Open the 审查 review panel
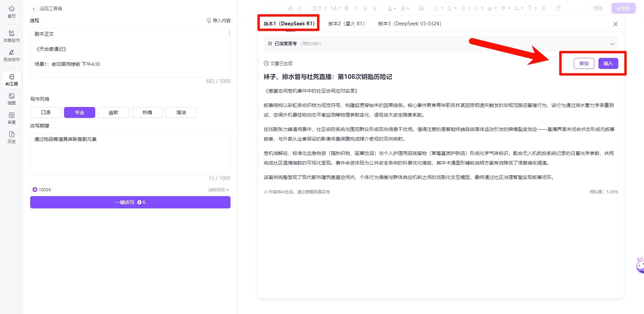 tap(12, 118)
